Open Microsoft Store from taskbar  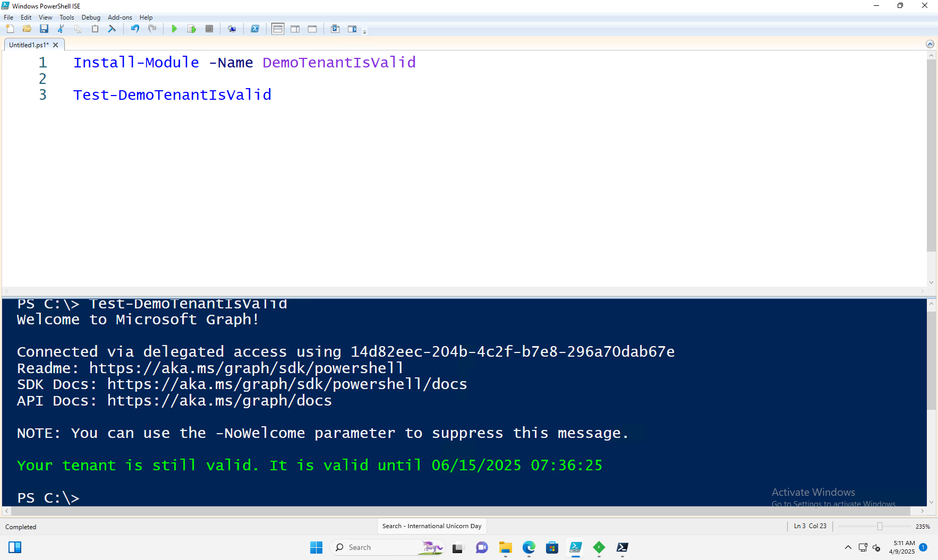click(552, 547)
